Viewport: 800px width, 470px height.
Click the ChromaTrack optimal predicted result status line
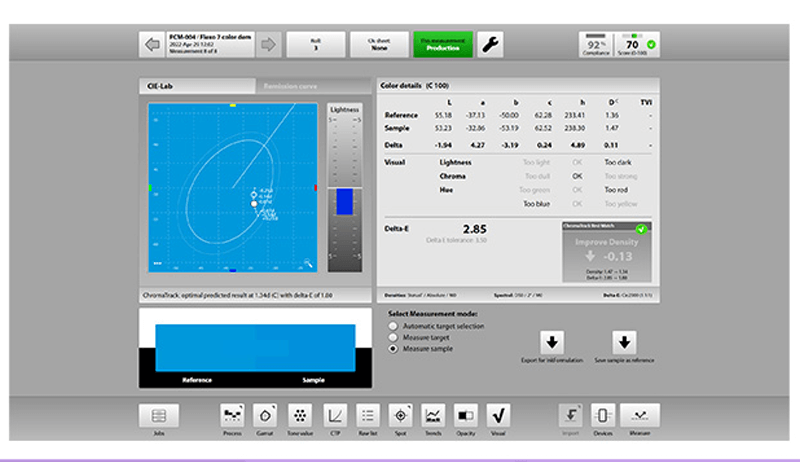(238, 295)
